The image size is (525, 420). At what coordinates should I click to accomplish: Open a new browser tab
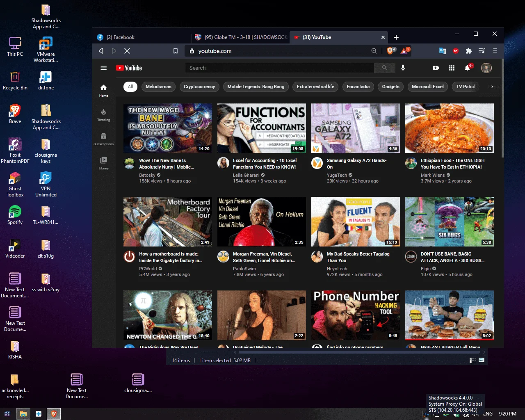click(x=396, y=37)
